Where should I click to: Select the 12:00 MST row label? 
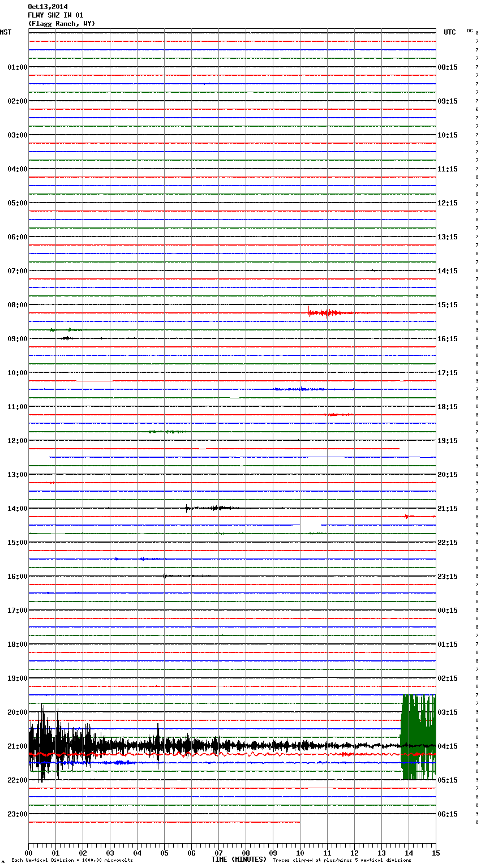[17, 441]
